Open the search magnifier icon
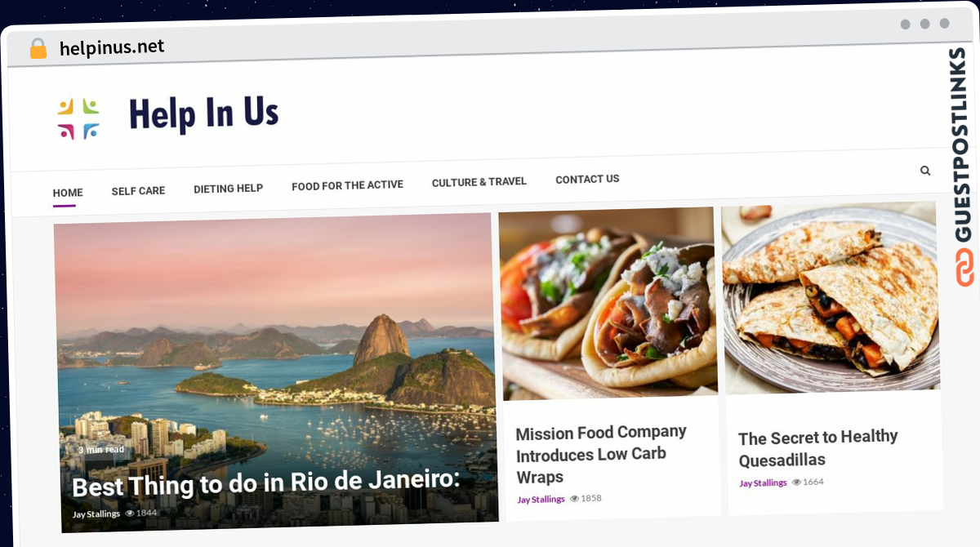 point(925,171)
